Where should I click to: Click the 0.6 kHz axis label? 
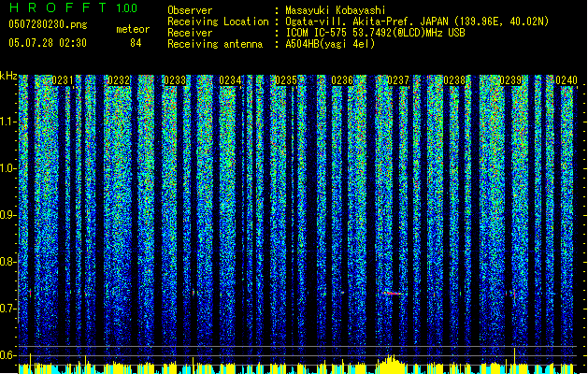(8, 355)
